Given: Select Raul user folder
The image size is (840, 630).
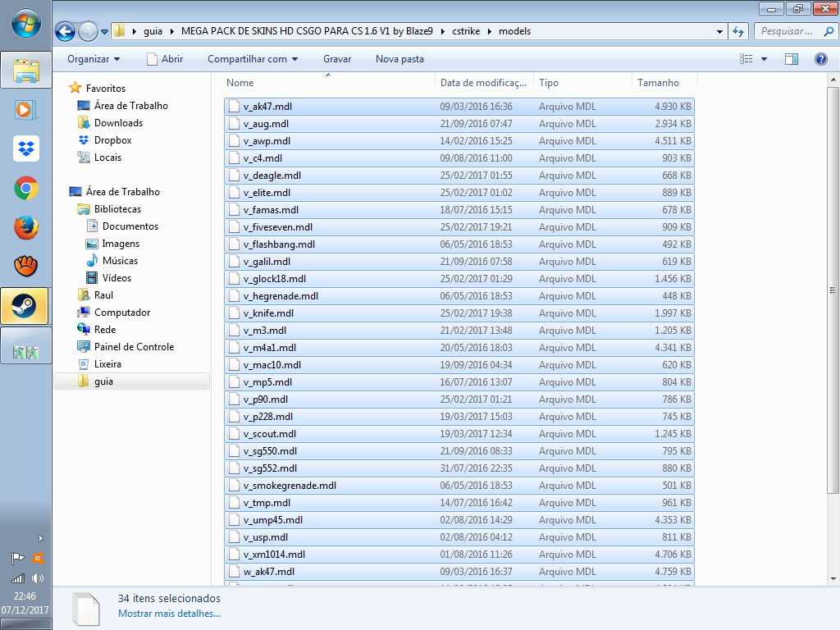Looking at the screenshot, I should 103,295.
